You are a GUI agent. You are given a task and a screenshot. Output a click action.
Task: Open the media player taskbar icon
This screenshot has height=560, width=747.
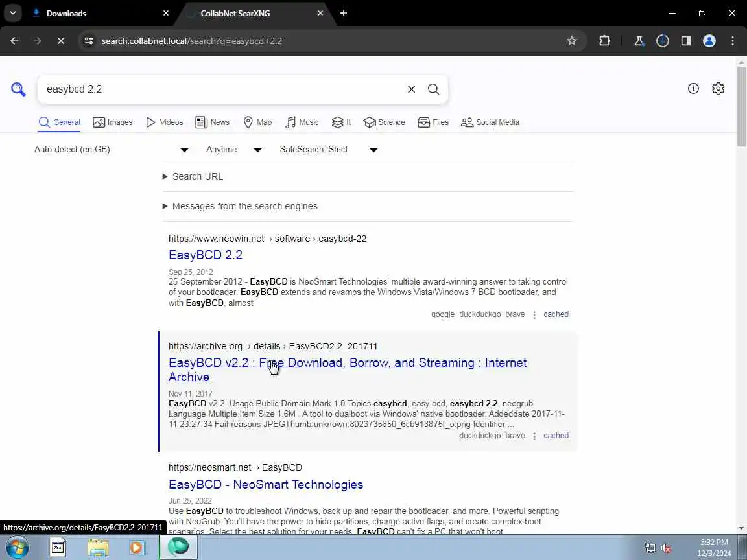coord(136,548)
